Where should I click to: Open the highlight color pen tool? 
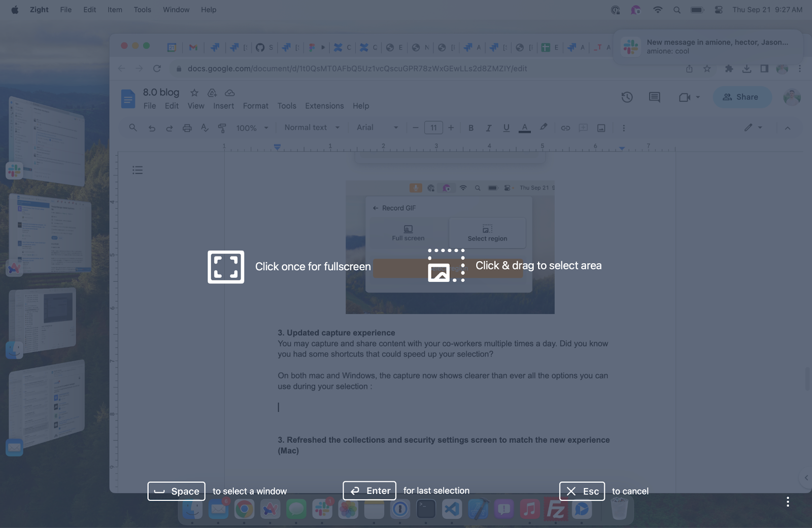point(544,127)
